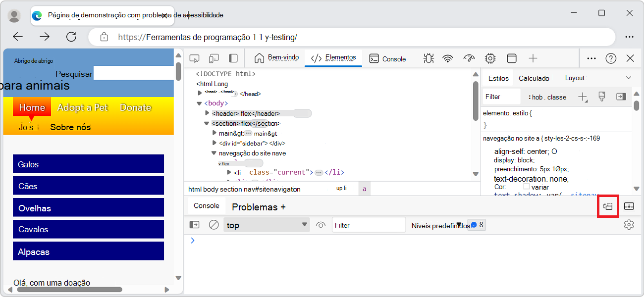Toggle device emulation mode
The image size is (644, 297).
point(214,58)
